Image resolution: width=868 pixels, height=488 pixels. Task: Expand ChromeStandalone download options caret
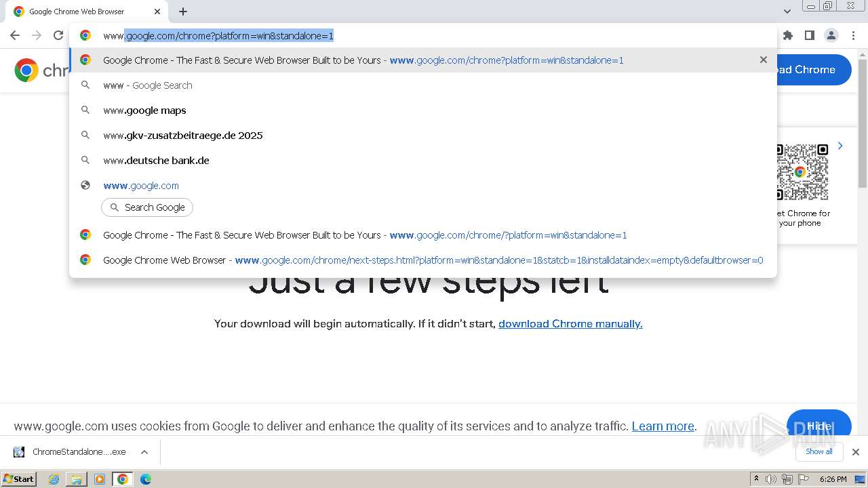(x=144, y=452)
